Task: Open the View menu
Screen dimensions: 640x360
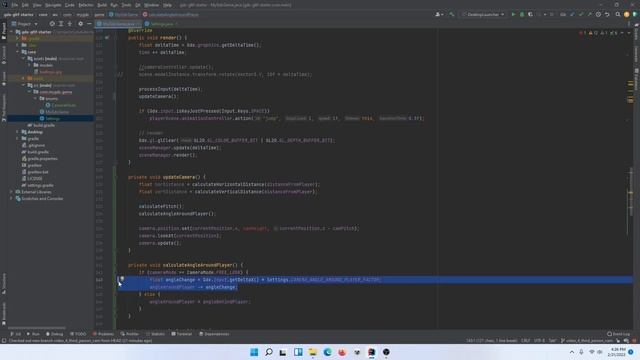Action: [37, 5]
